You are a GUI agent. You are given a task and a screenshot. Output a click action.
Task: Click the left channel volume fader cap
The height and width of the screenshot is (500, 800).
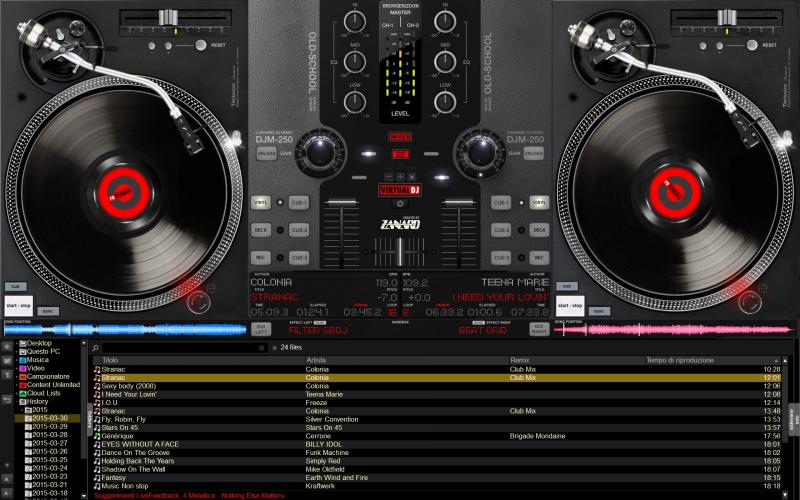click(x=341, y=203)
